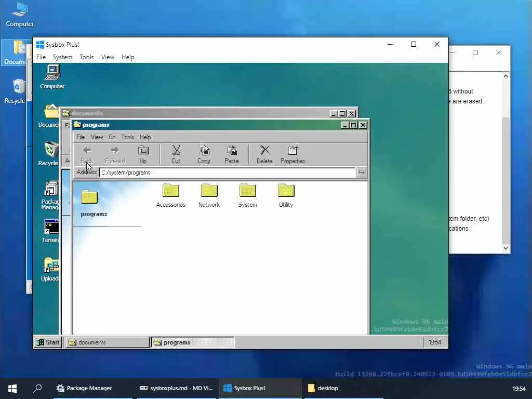Open Tools menu in programs window
Viewport: 532px width, 399px height.
[128, 137]
